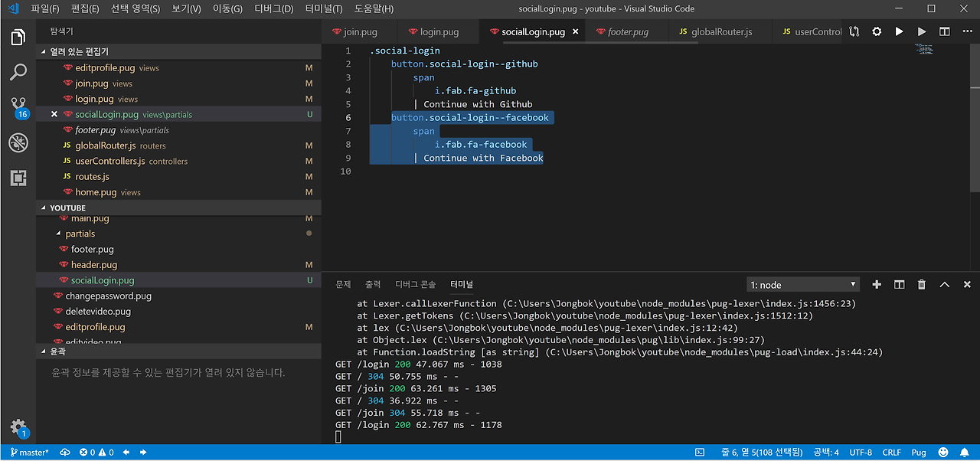Open the notifications bell in status bar
The image size is (980, 461).
click(965, 453)
